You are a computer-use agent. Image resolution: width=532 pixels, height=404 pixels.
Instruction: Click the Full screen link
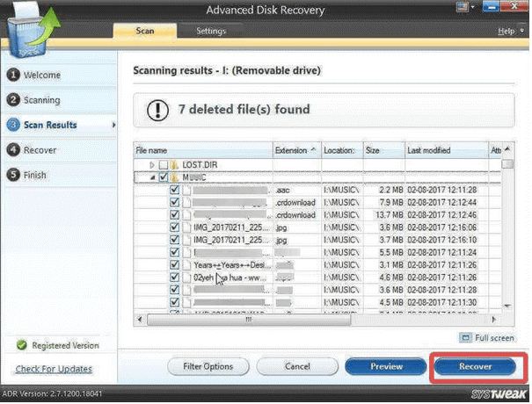coord(494,338)
